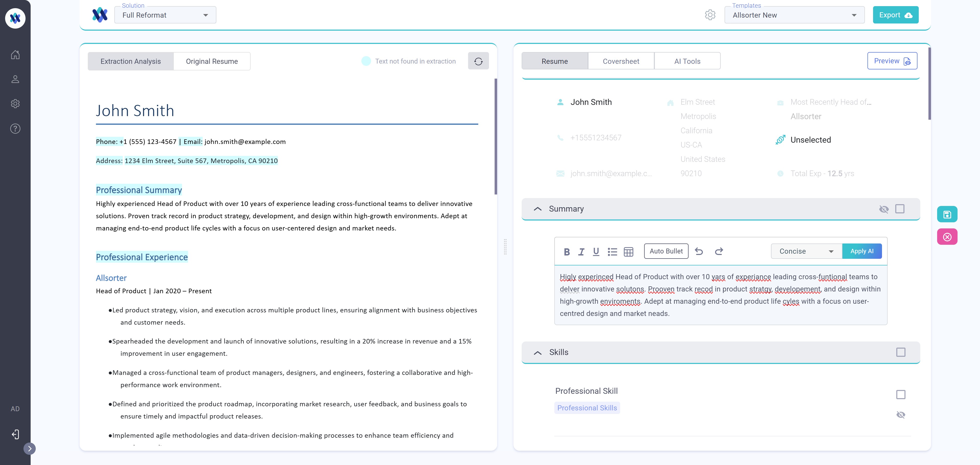Collapse the Summary section chevron

click(537, 209)
